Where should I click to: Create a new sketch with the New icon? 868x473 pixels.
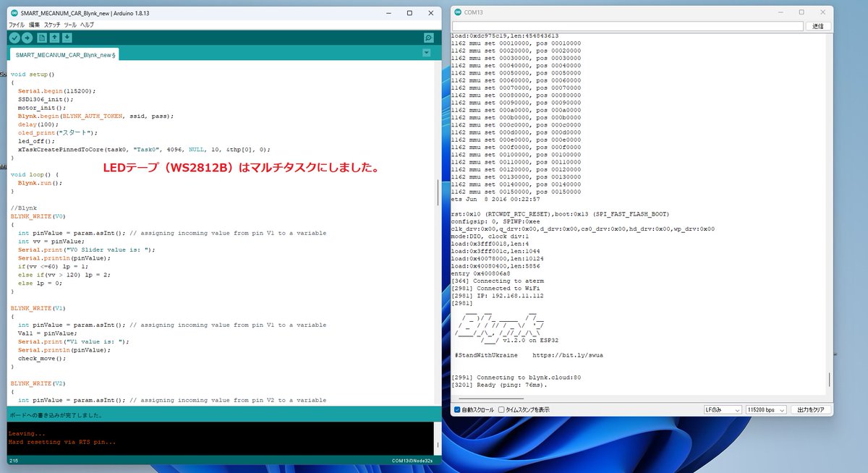(42, 38)
